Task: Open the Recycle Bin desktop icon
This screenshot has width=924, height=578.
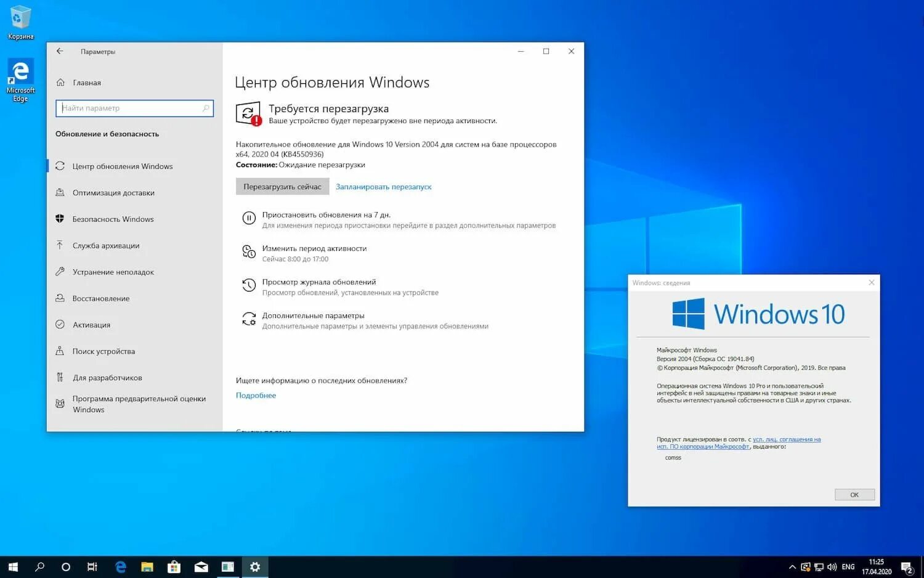Action: tap(20, 23)
